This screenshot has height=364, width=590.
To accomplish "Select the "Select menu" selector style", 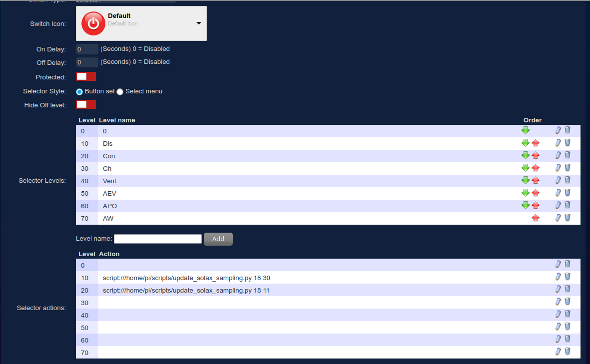I will (120, 91).
